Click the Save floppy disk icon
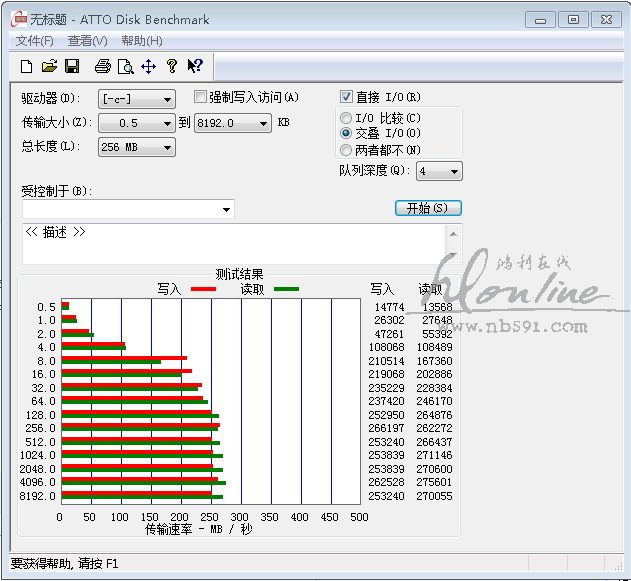Viewport: 631px width, 581px height. click(x=72, y=66)
